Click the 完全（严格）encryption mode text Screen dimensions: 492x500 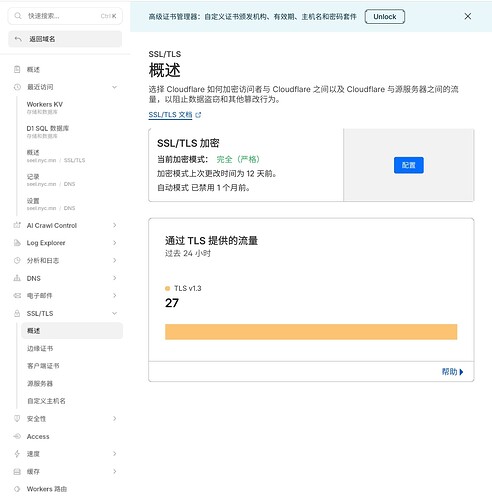(x=238, y=159)
